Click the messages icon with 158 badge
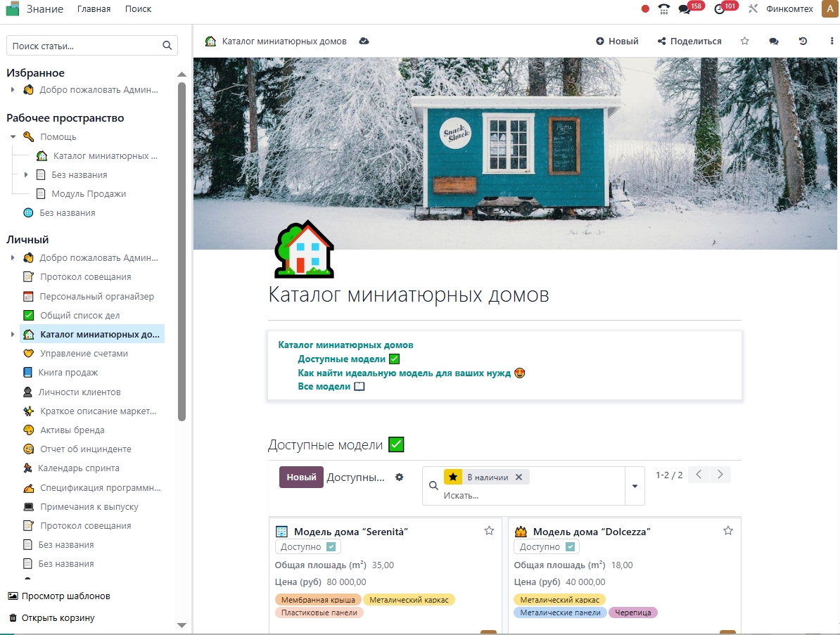Viewport: 840px width, 635px height. [x=684, y=9]
